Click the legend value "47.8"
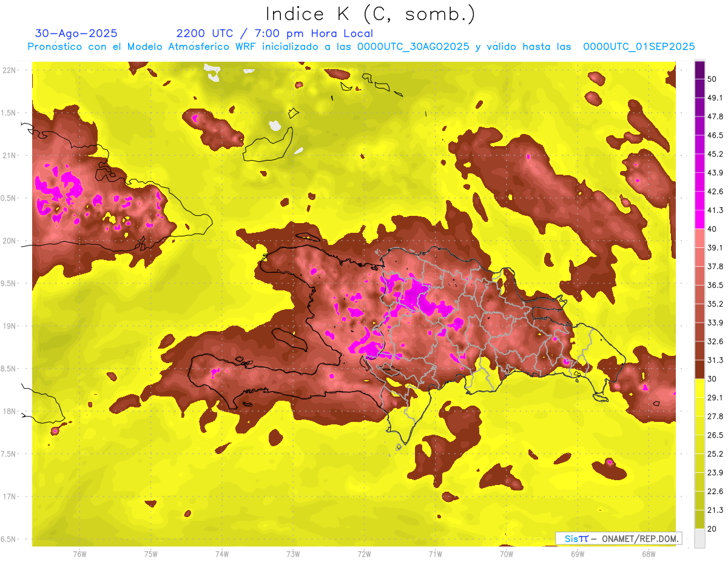 point(715,116)
